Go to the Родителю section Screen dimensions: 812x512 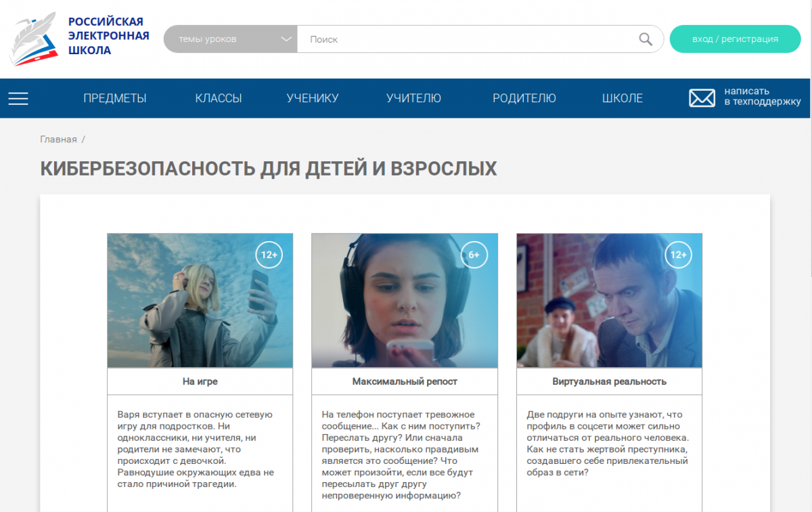coord(524,98)
